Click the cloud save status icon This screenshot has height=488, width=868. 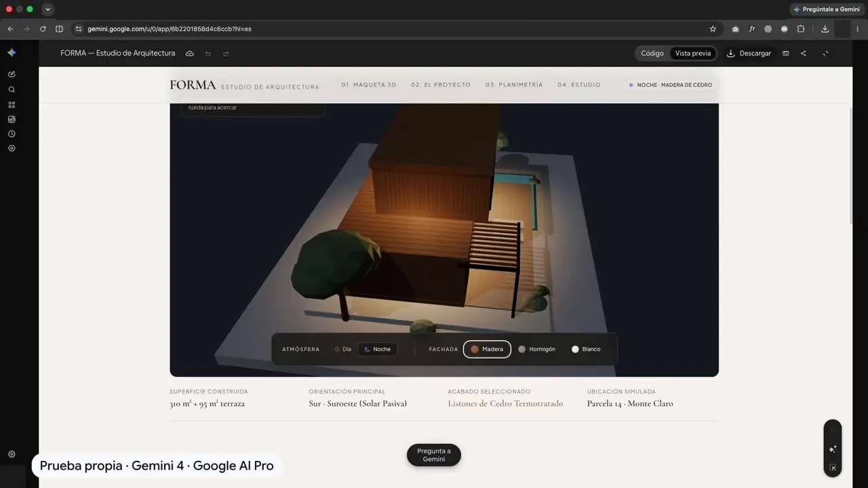click(x=190, y=54)
